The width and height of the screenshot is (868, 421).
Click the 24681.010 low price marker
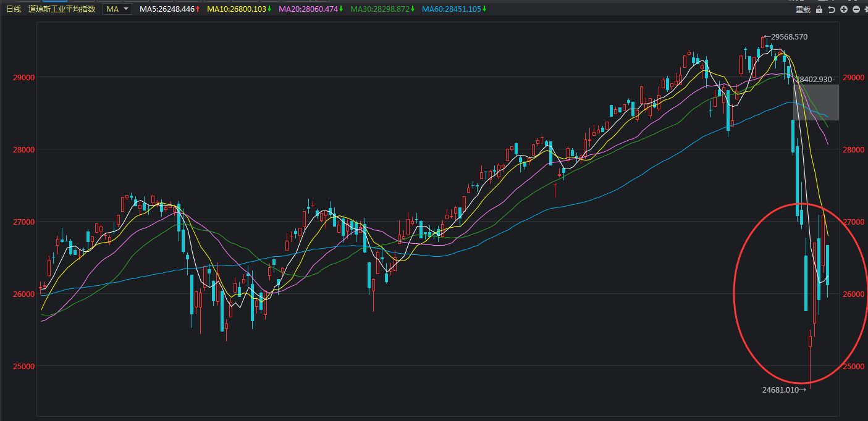click(785, 390)
